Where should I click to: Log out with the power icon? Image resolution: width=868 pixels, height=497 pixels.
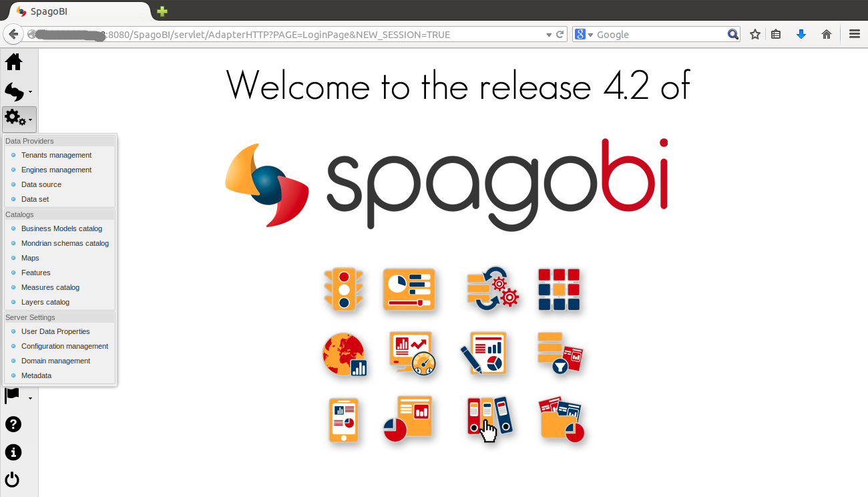click(13, 480)
